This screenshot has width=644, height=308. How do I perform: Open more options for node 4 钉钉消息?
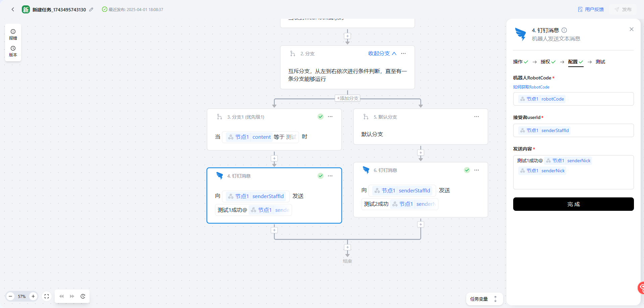coord(330,176)
